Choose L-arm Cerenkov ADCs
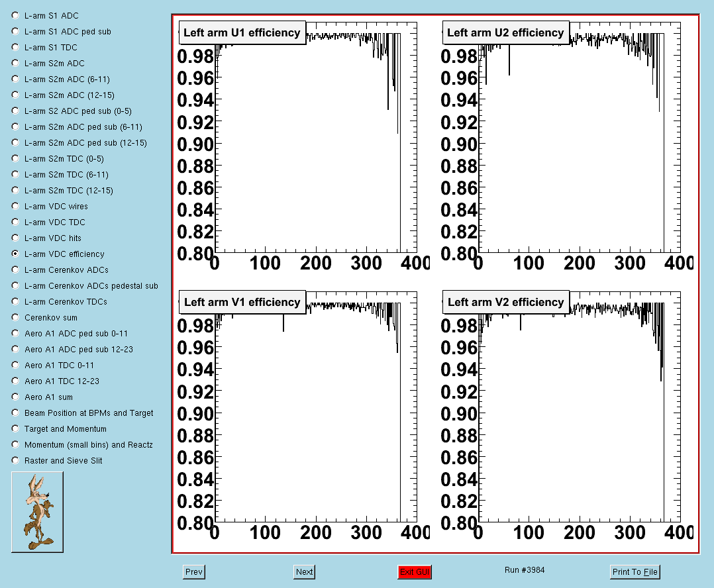Screen dimensions: 714x588 pyautogui.click(x=15, y=270)
